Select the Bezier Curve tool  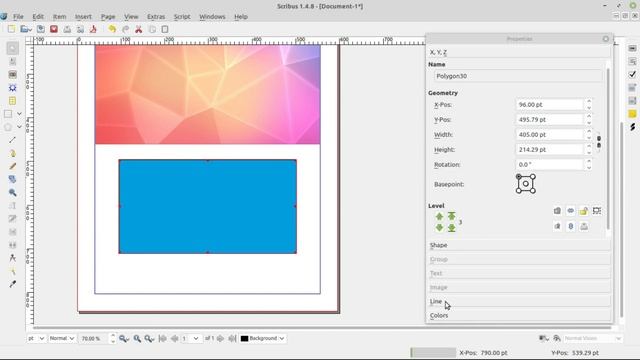13,153
